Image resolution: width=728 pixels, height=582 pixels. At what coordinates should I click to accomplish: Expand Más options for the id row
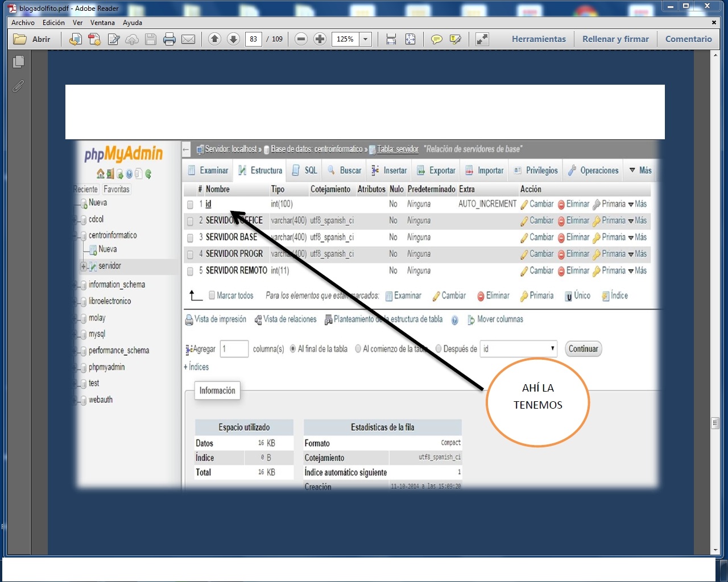[x=638, y=204]
